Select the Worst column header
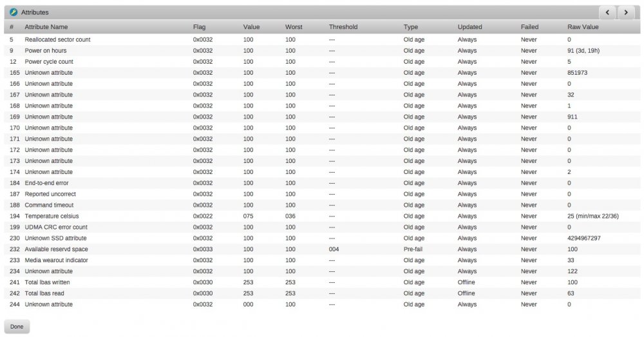 click(x=294, y=26)
